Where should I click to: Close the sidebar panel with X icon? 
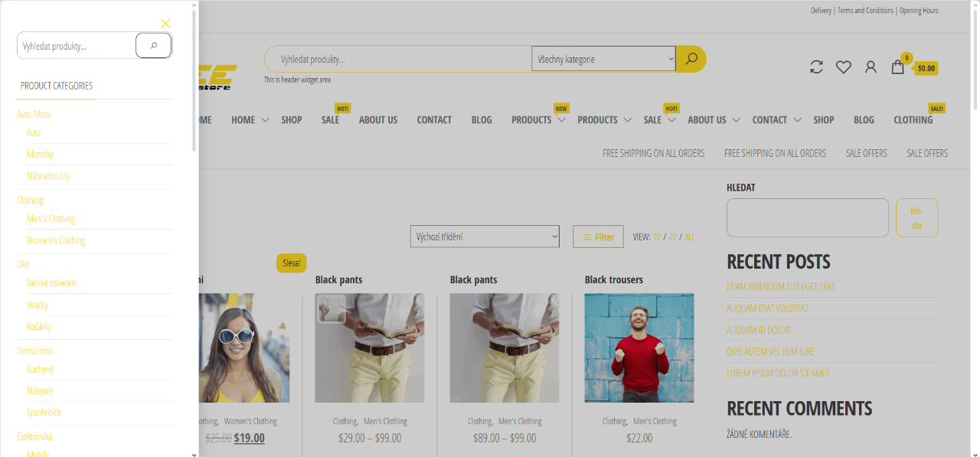[165, 24]
